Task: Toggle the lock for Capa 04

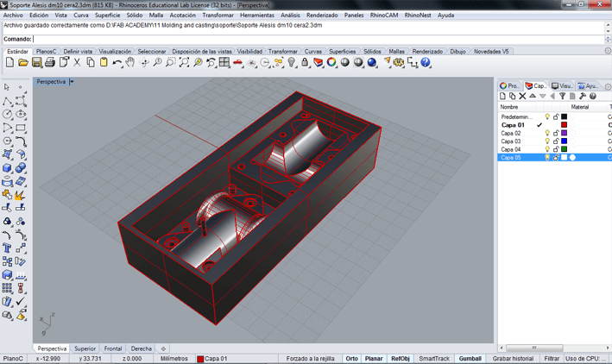Action: pyautogui.click(x=556, y=149)
